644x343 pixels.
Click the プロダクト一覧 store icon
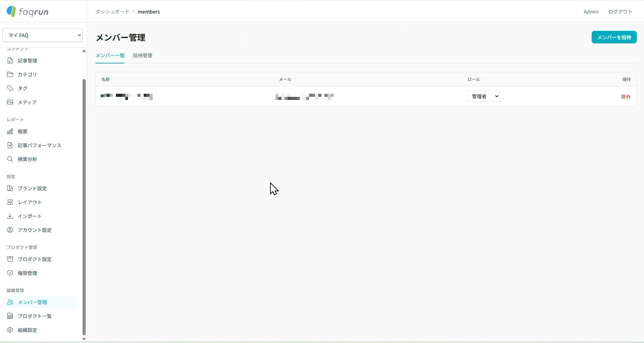10,316
